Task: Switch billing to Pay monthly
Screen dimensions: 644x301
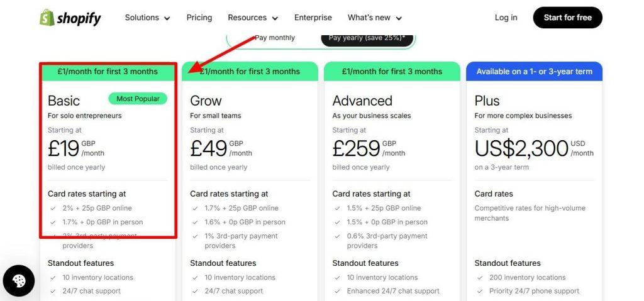Action: pyautogui.click(x=275, y=38)
